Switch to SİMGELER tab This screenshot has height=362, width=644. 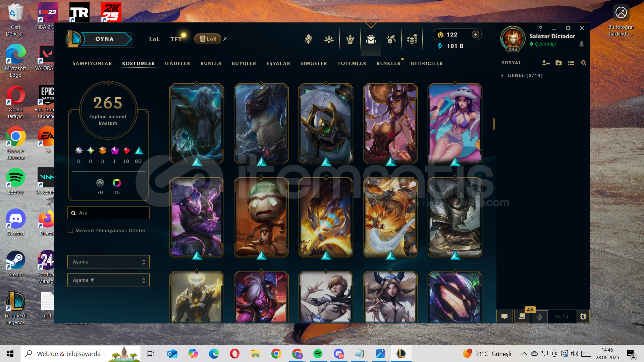(x=314, y=63)
